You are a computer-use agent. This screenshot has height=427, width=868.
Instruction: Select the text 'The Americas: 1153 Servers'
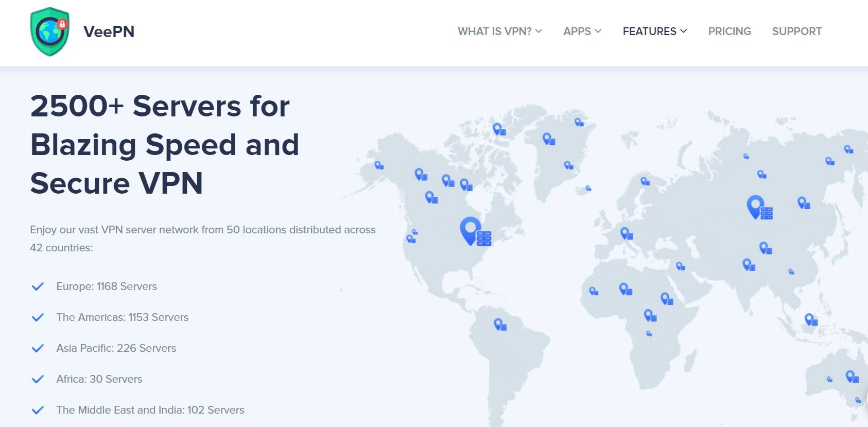pyautogui.click(x=123, y=317)
